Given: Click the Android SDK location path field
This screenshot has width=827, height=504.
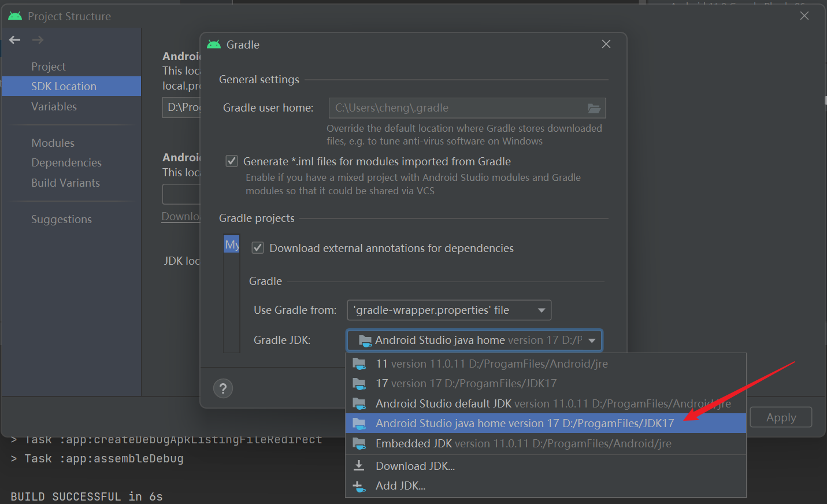Looking at the screenshot, I should coord(181,108).
